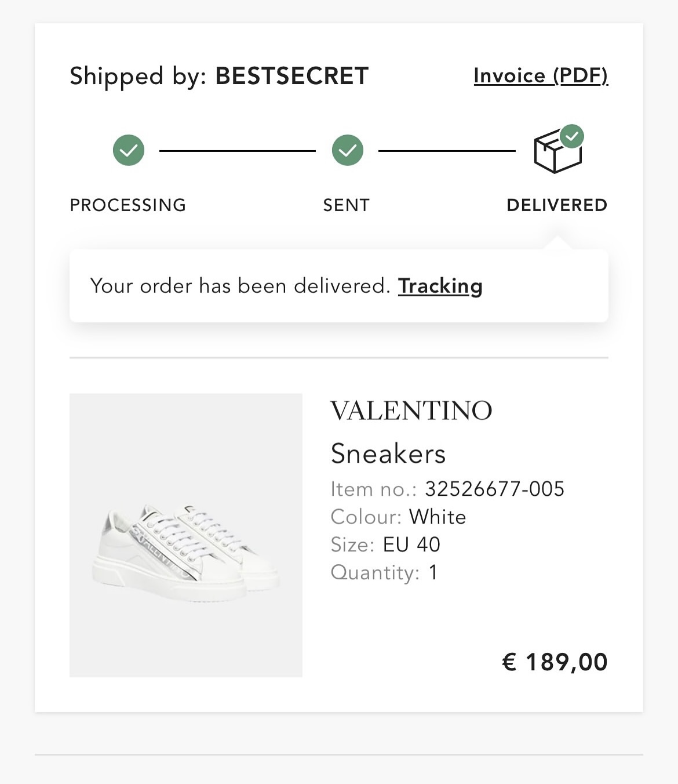Click the VALENTINO brand name

pyautogui.click(x=411, y=411)
